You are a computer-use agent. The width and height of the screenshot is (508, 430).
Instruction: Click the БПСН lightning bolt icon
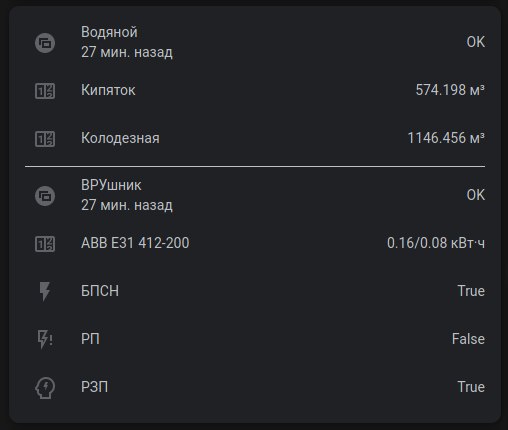[45, 291]
